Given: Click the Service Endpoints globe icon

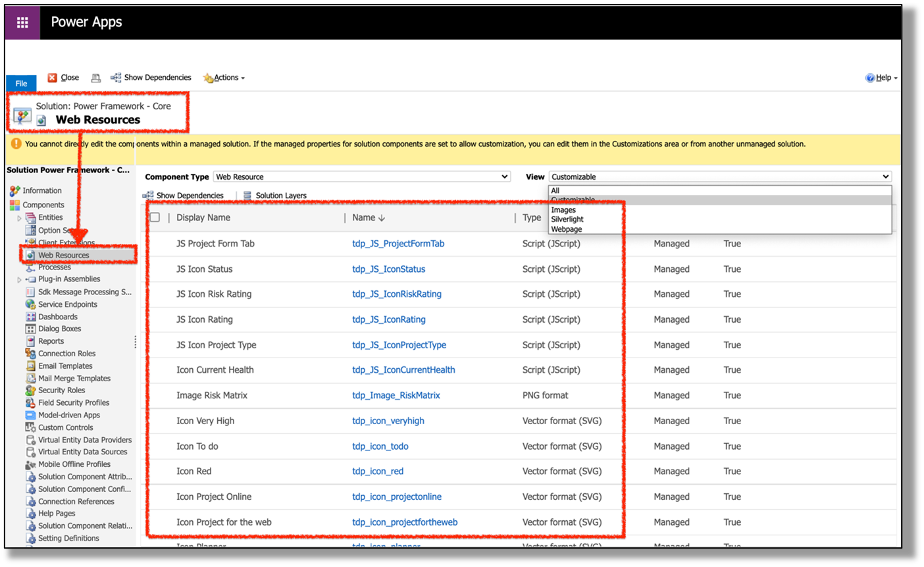Looking at the screenshot, I should 30,304.
